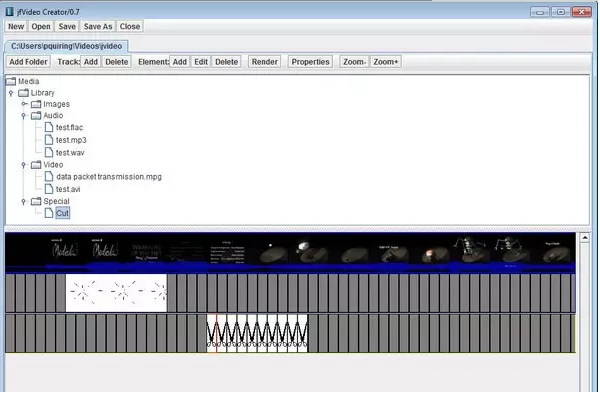Select the Media tree label
600x395 pixels.
(x=29, y=81)
